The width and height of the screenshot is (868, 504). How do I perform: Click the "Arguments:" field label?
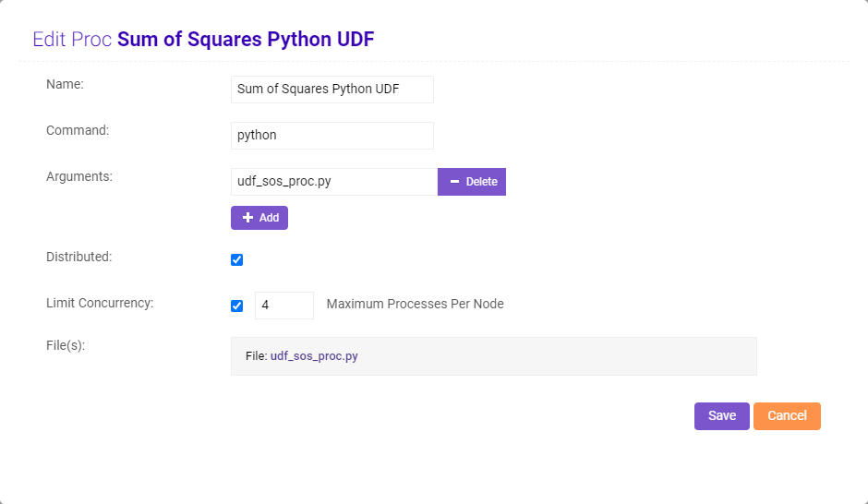pos(79,176)
